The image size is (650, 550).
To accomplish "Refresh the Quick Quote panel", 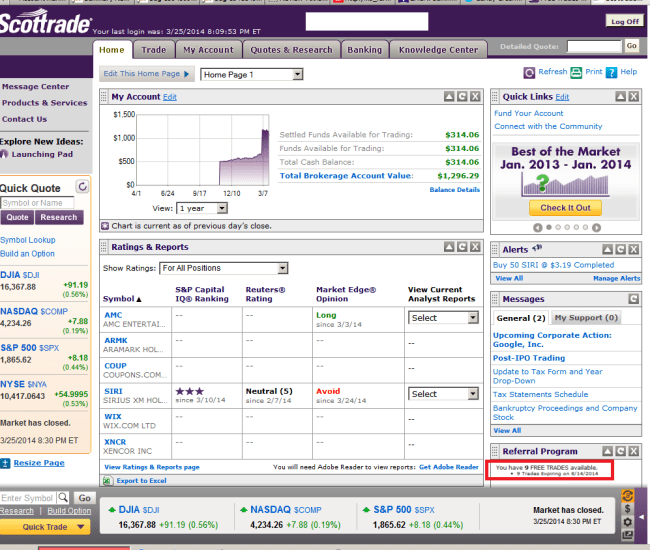I will pos(83,187).
